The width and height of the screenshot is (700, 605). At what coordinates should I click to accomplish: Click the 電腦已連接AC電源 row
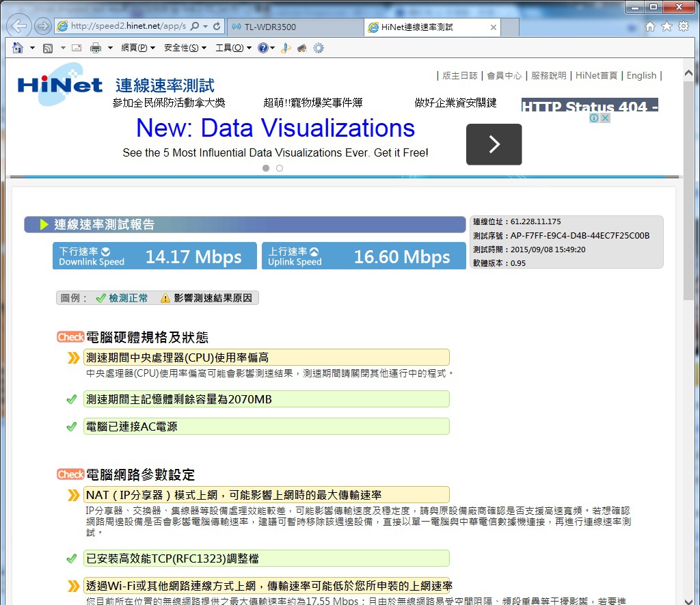tap(267, 427)
